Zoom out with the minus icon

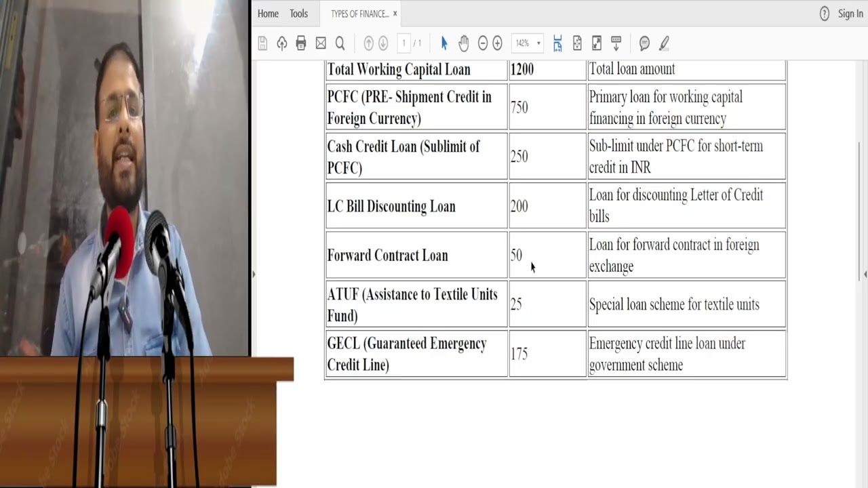coord(483,43)
